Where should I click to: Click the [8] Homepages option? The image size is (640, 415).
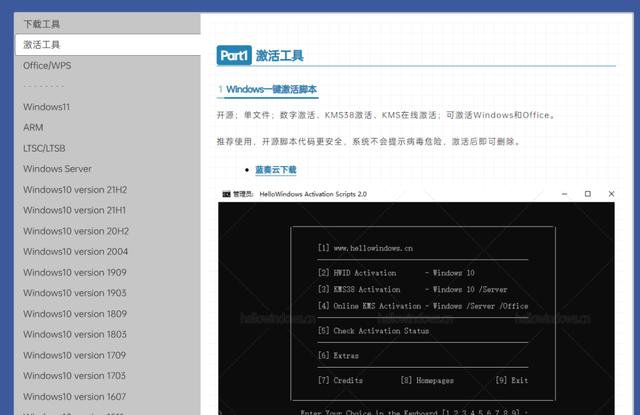click(x=427, y=380)
